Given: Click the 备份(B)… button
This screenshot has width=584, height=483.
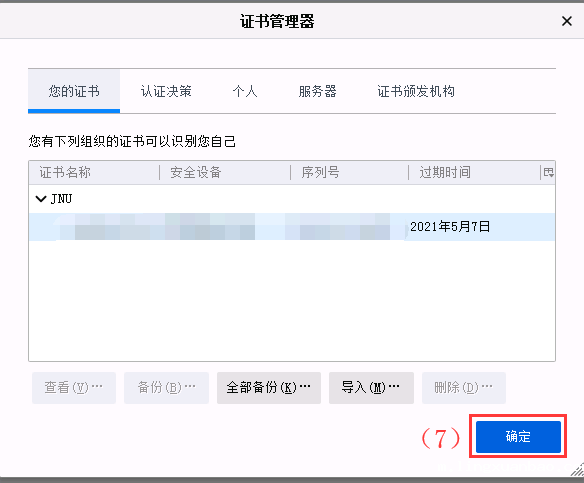Looking at the screenshot, I should (x=166, y=388).
